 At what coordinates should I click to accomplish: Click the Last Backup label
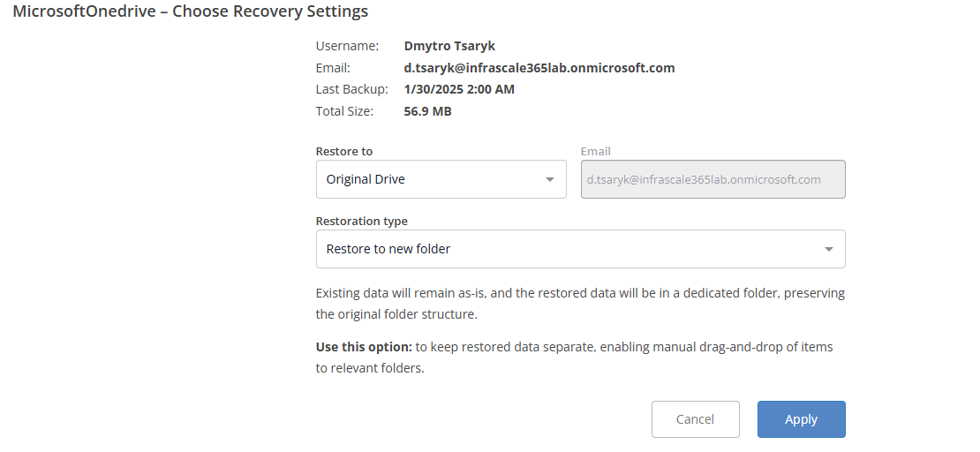click(351, 89)
